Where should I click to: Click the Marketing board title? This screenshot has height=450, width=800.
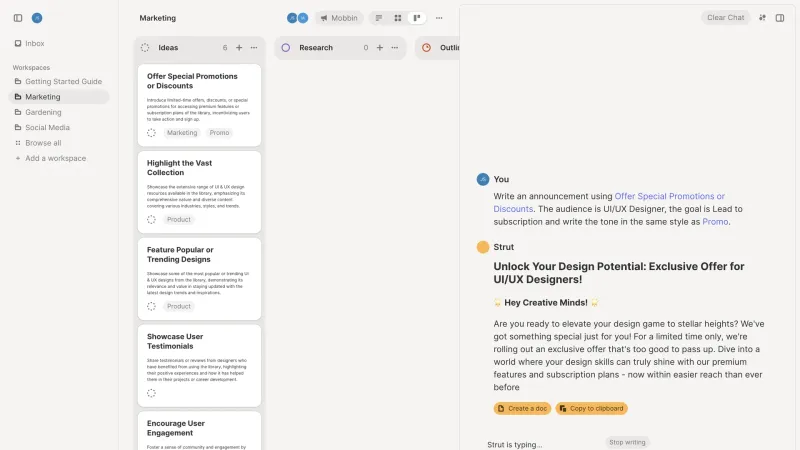tap(158, 18)
